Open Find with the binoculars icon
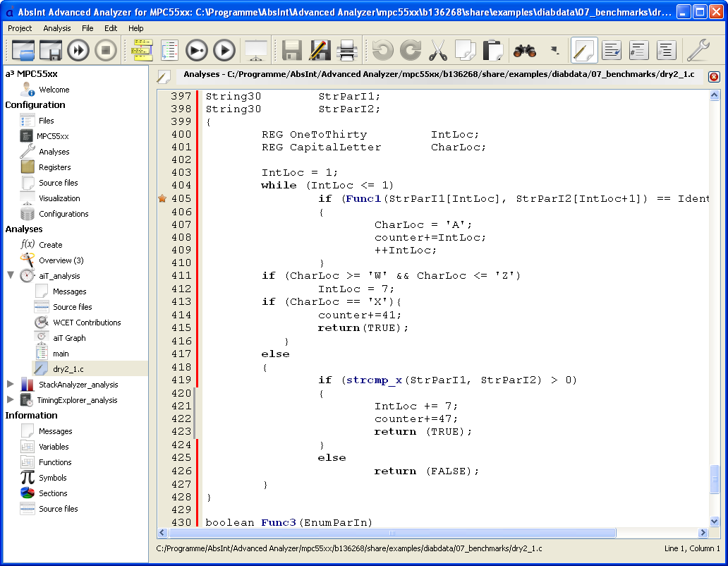Image resolution: width=728 pixels, height=566 pixels. [525, 50]
